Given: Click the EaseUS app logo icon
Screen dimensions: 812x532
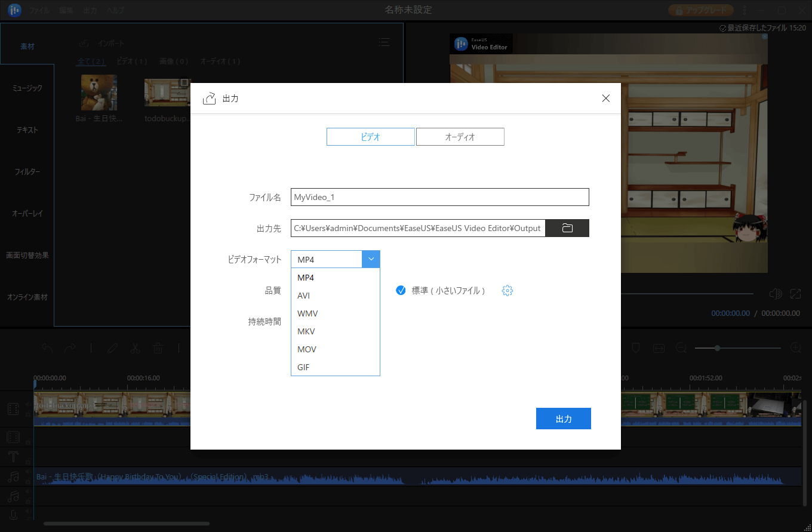Looking at the screenshot, I should [14, 10].
